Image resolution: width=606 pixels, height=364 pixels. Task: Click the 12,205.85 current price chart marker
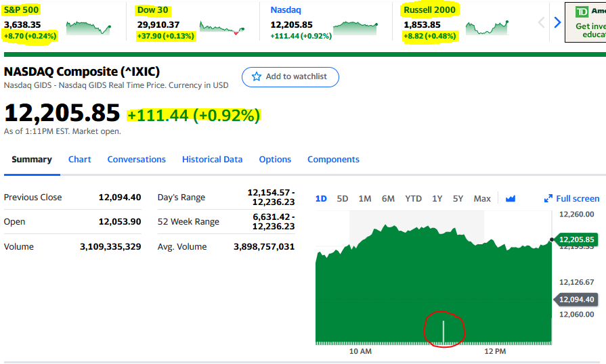point(576,240)
